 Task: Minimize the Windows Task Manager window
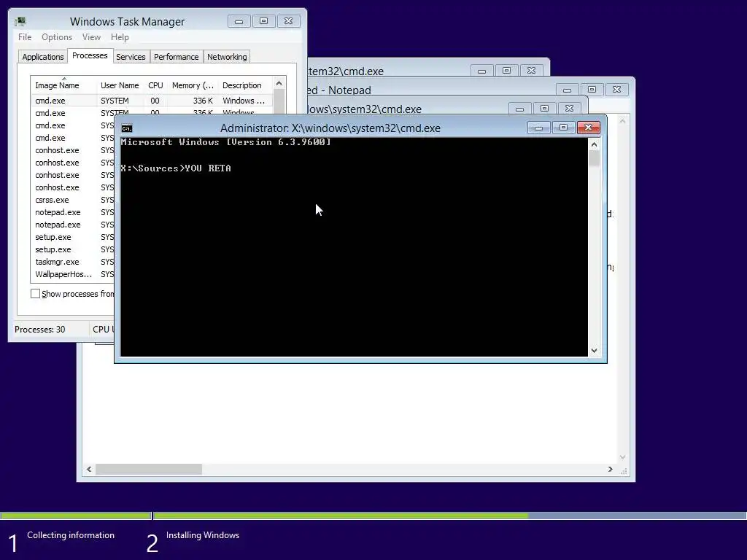239,21
